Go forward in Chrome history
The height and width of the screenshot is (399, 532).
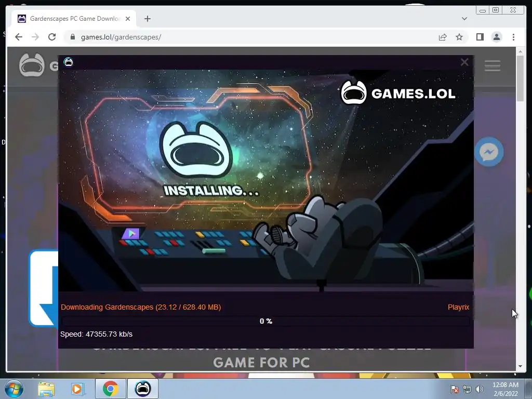(35, 37)
